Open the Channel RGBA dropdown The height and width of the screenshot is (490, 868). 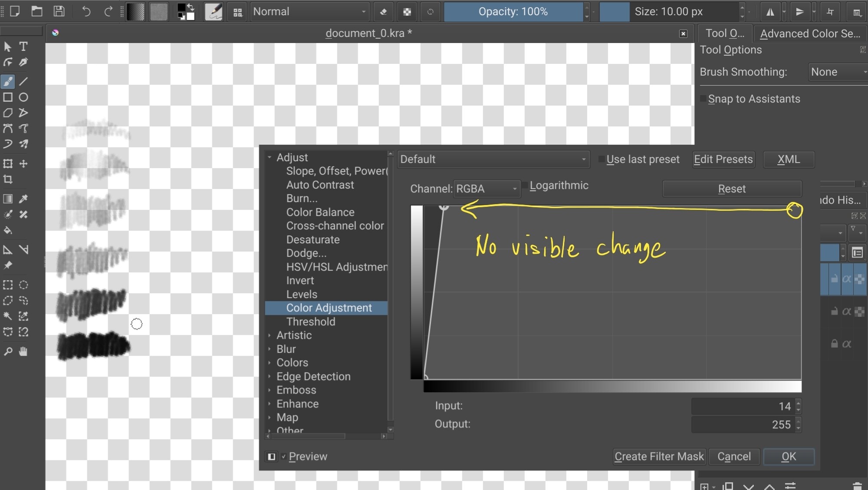click(x=487, y=189)
